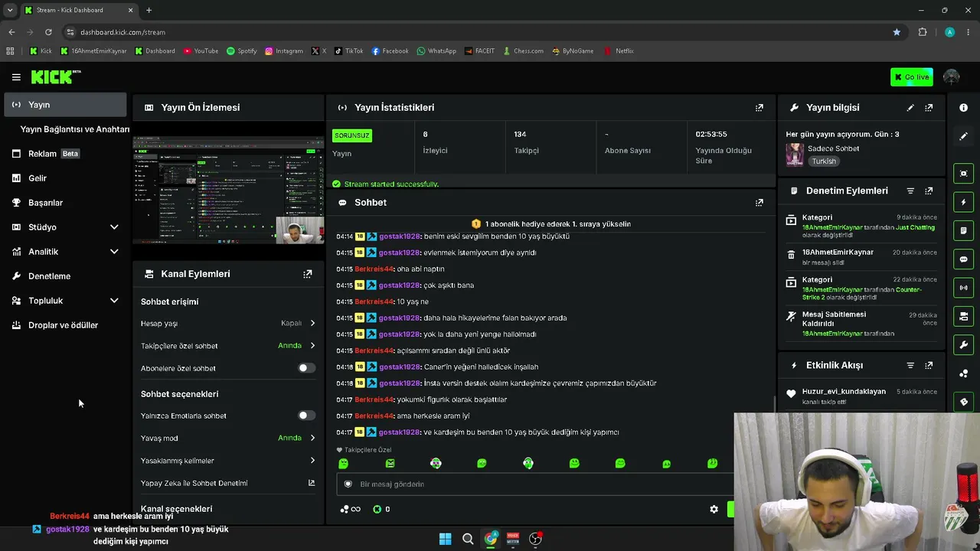
Task: Click the Kick coin balance showing 0
Action: click(x=381, y=509)
